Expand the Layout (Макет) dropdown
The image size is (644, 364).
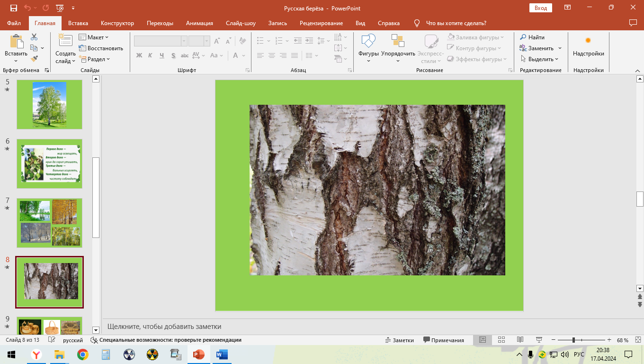coord(94,37)
